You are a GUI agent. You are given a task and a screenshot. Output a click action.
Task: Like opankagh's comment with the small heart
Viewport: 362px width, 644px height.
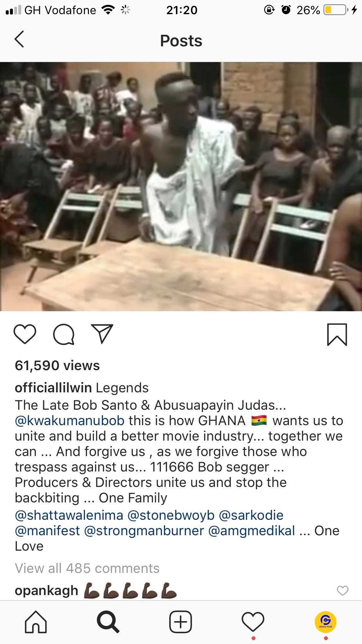click(x=342, y=591)
